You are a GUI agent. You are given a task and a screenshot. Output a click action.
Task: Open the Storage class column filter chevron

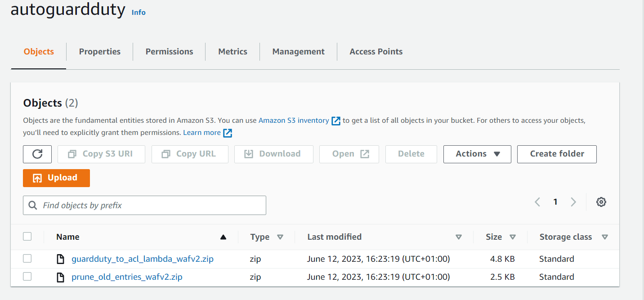[x=605, y=237]
